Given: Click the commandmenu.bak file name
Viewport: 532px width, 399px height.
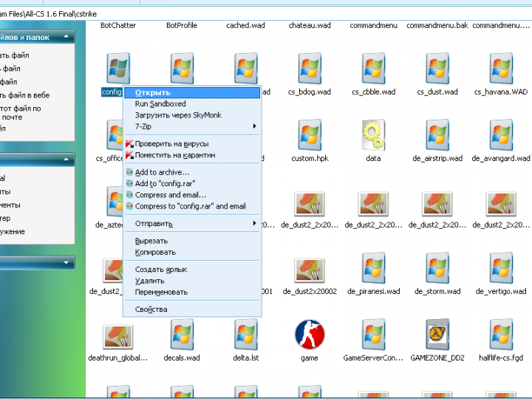Looking at the screenshot, I should pyautogui.click(x=437, y=25).
